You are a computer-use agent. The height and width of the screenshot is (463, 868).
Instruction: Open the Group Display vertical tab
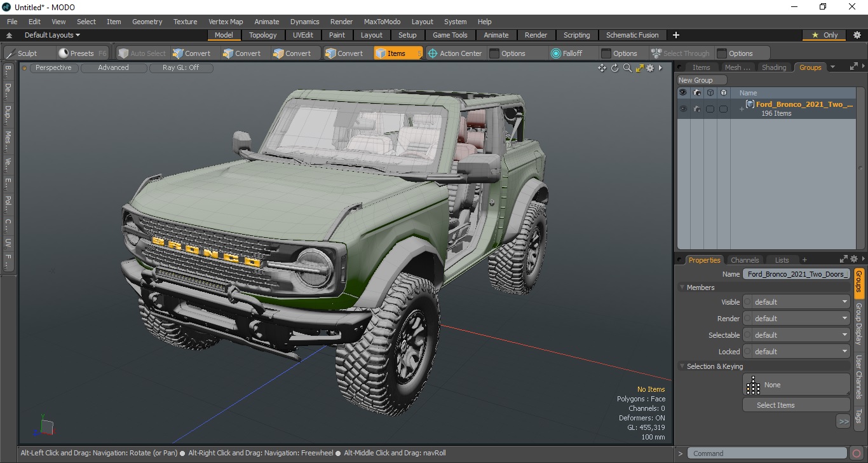(x=858, y=324)
